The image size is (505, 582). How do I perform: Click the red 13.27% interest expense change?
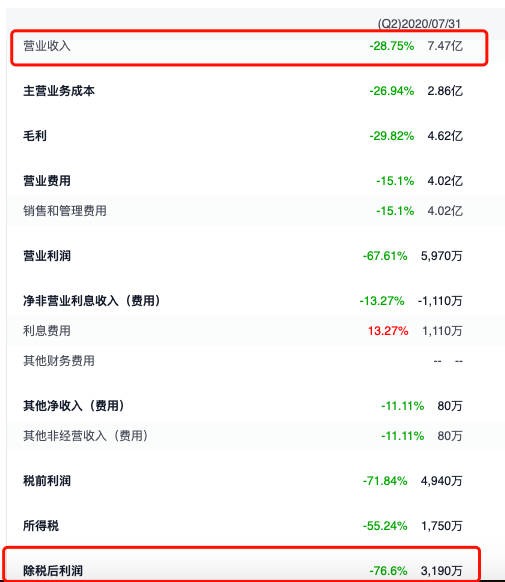point(388,331)
